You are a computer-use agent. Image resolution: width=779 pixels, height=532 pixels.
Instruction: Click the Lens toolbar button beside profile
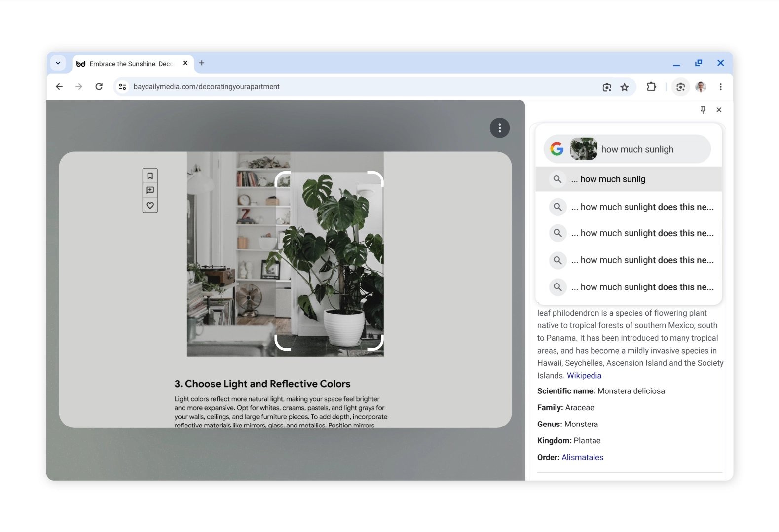click(x=680, y=87)
